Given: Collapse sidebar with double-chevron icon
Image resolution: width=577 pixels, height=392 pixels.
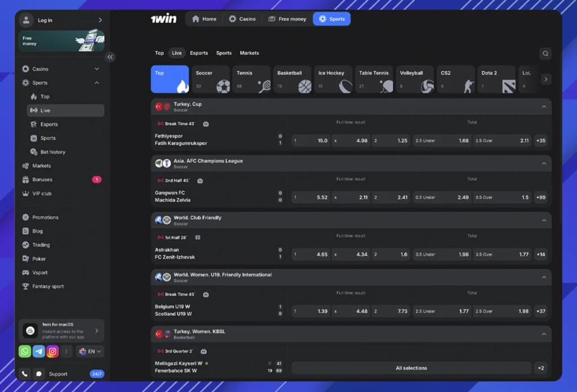Looking at the screenshot, I should [110, 57].
